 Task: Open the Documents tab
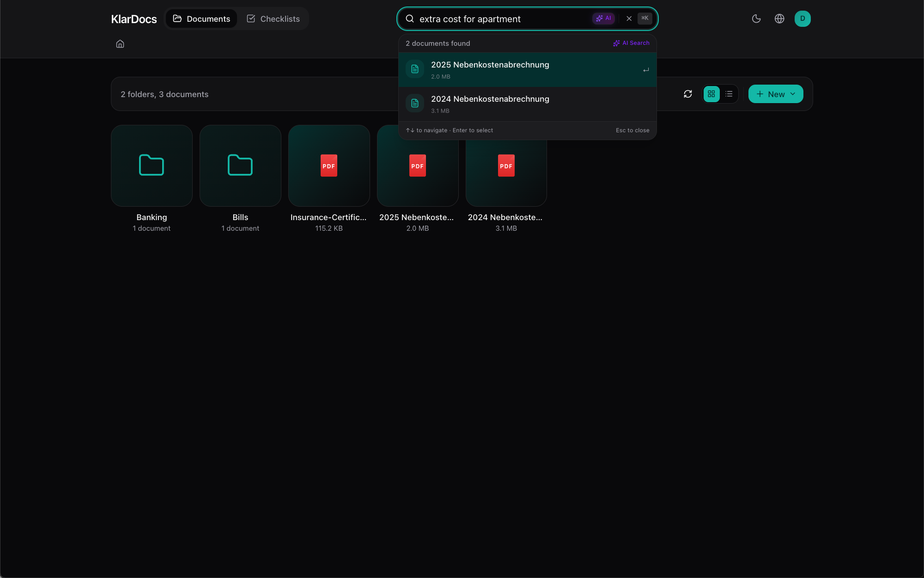tap(201, 19)
